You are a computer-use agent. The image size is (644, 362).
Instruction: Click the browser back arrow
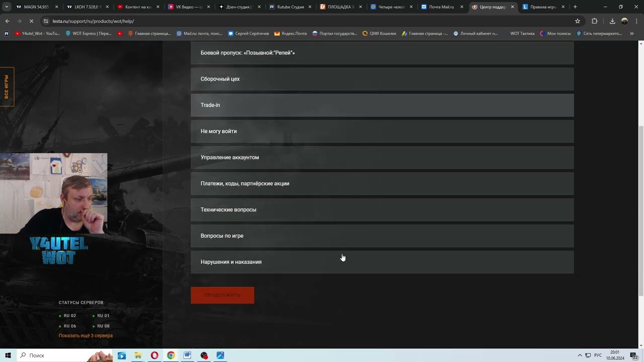pos(7,21)
